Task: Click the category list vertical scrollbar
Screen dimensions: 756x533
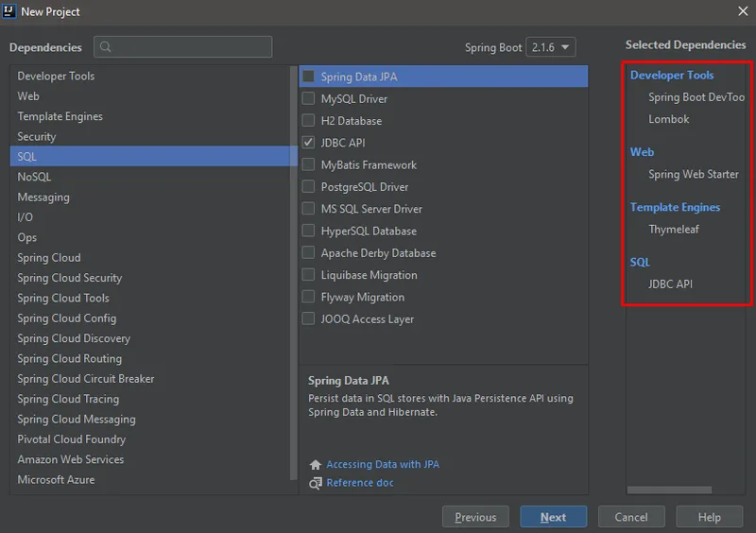Action: pyautogui.click(x=294, y=273)
